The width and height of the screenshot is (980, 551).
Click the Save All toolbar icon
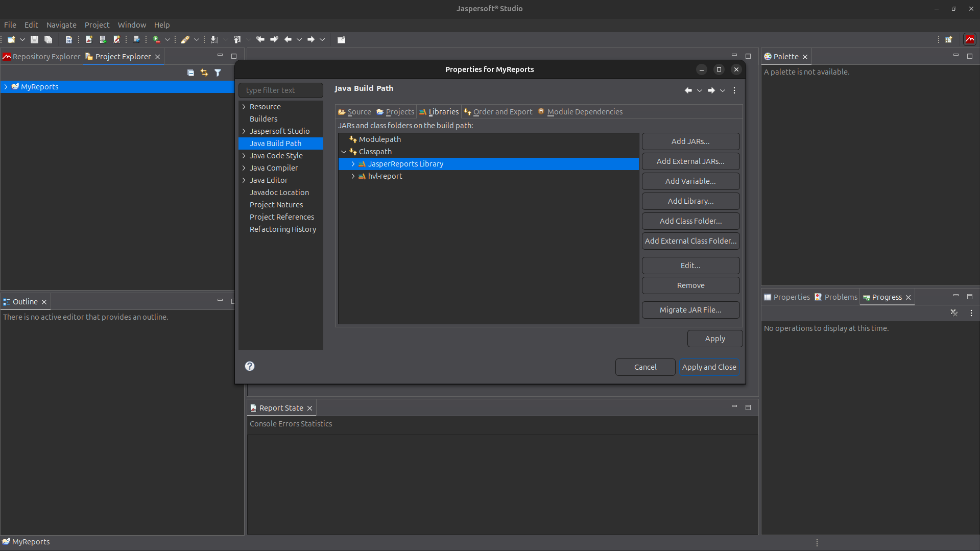49,39
